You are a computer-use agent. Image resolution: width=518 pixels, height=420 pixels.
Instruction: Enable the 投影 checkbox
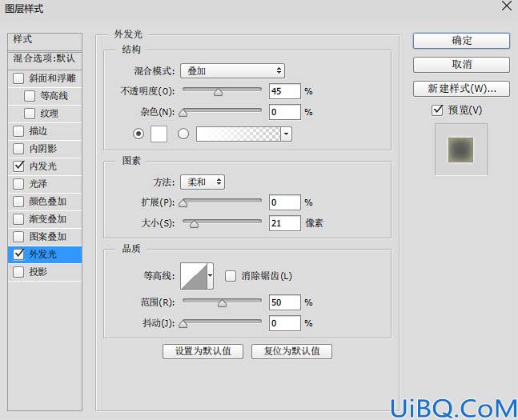pyautogui.click(x=18, y=272)
